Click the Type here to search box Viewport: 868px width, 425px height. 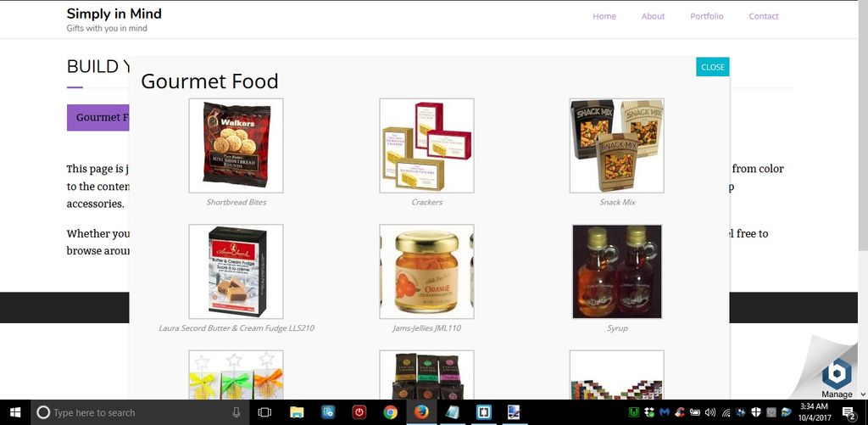point(138,412)
